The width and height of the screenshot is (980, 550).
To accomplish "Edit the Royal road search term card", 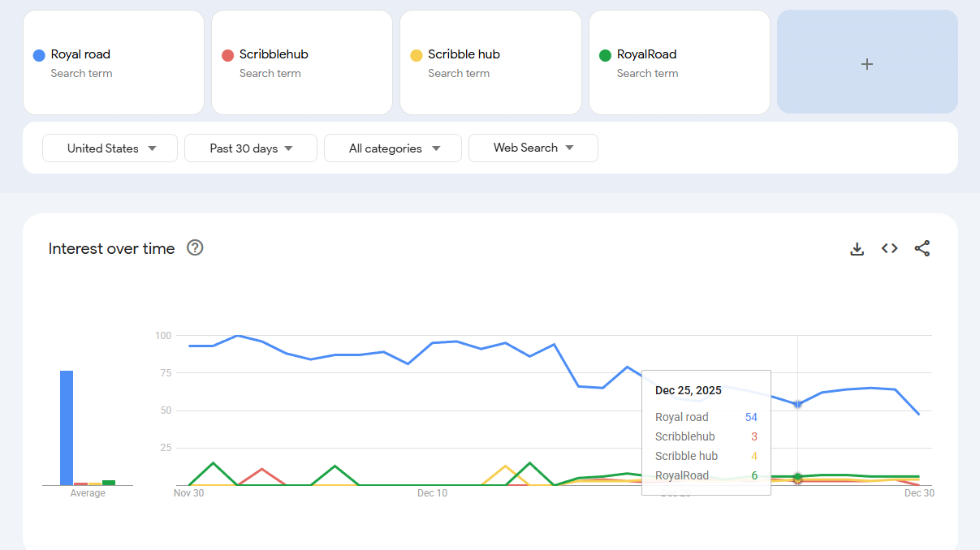I will click(114, 62).
